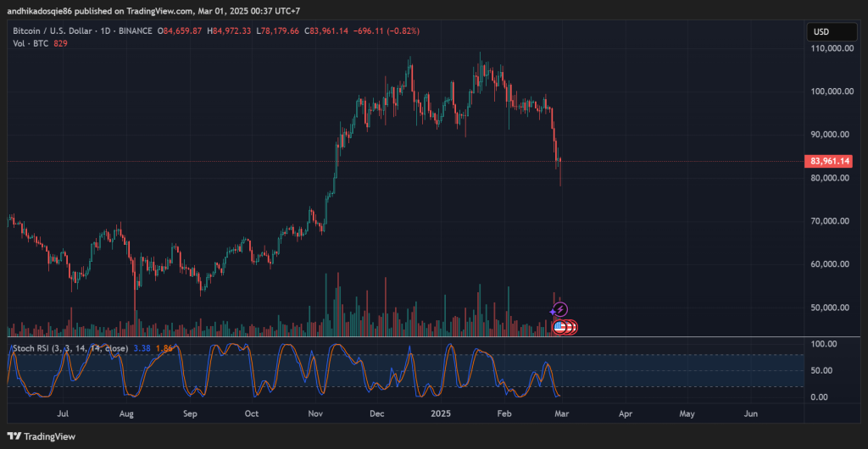
Task: Click the 50.00 Stoch RSI scale label
Action: [x=821, y=370]
